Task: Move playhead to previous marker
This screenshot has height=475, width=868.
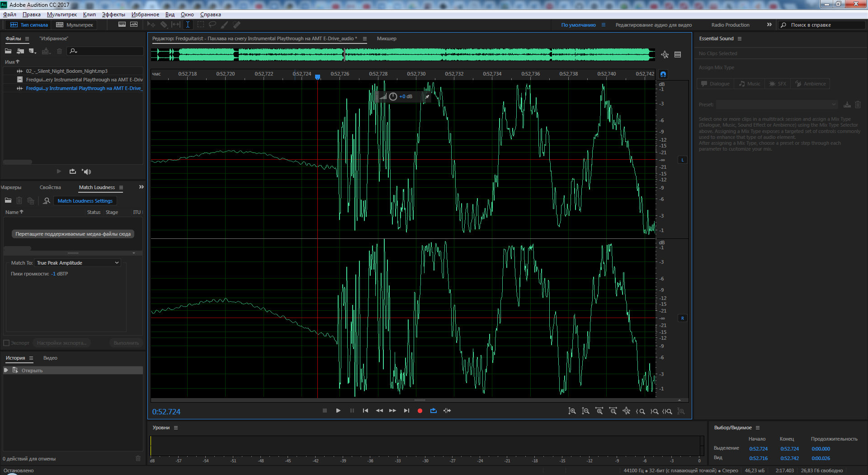Action: coord(365,411)
